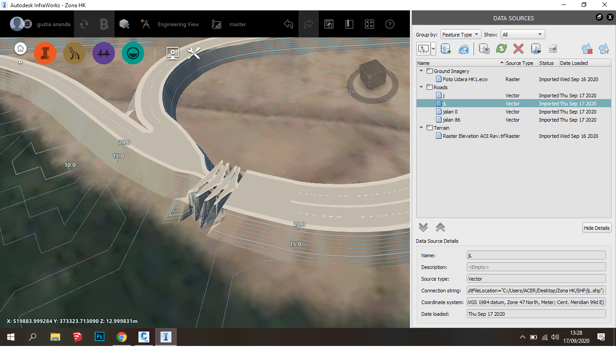
Task: Click the collapse all double chevron up
Action: [440, 227]
